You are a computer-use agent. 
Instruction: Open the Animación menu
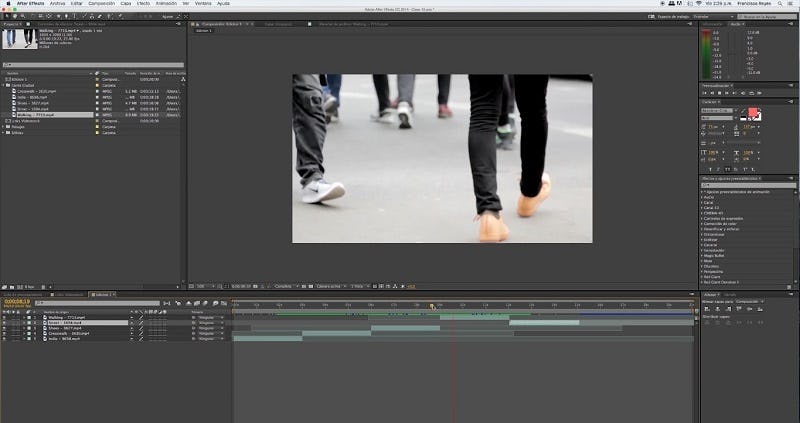(x=166, y=3)
